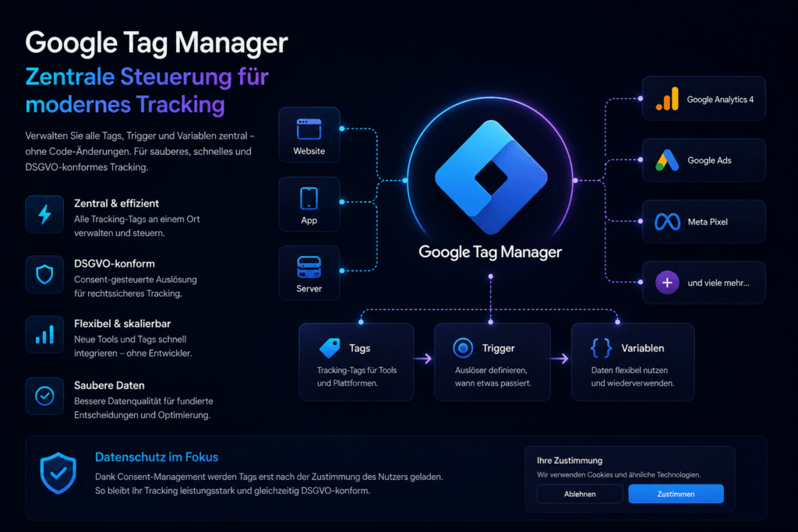
Task: Click the Meta Pixel infinity logo
Action: pyautogui.click(x=667, y=222)
